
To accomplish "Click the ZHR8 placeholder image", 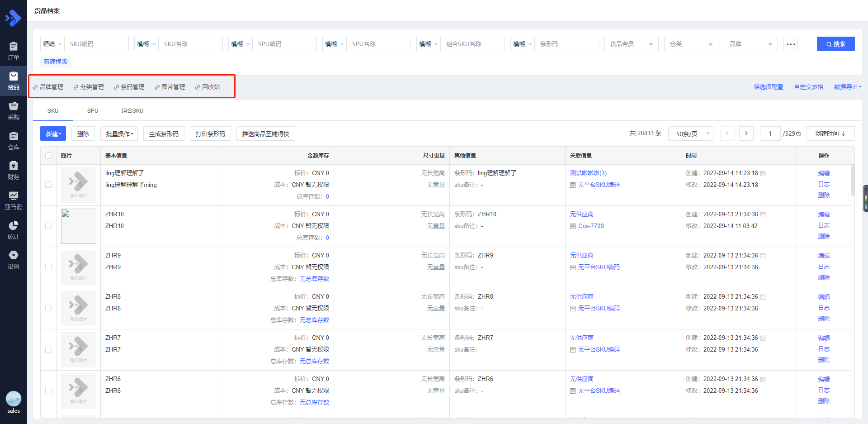I will 79,309.
